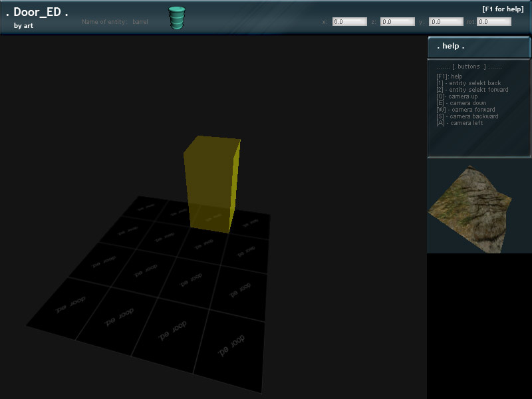Click the [F1 for help] label
Screen dimensions: 532x399
click(x=503, y=9)
